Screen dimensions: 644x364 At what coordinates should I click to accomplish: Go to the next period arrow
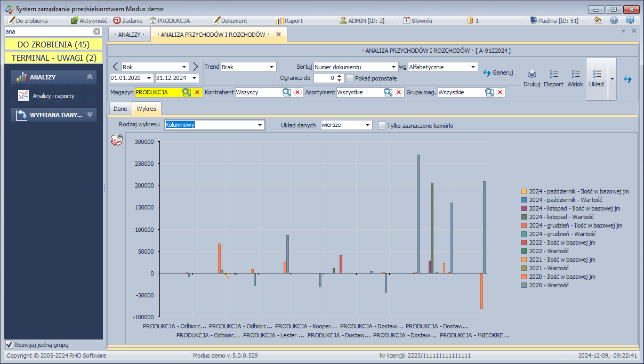tap(196, 67)
